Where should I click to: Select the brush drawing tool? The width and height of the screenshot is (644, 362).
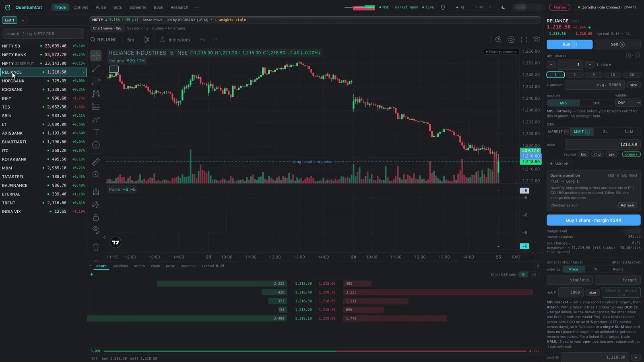96,119
